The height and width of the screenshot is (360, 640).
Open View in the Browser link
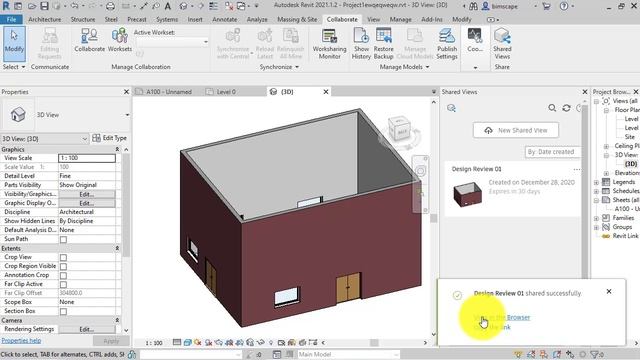coord(502,317)
